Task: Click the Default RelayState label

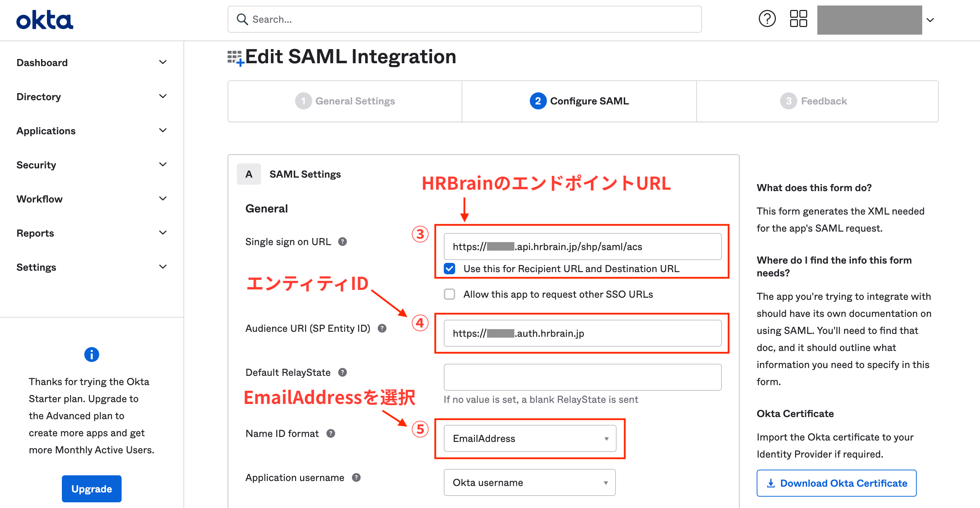Action: click(x=288, y=372)
